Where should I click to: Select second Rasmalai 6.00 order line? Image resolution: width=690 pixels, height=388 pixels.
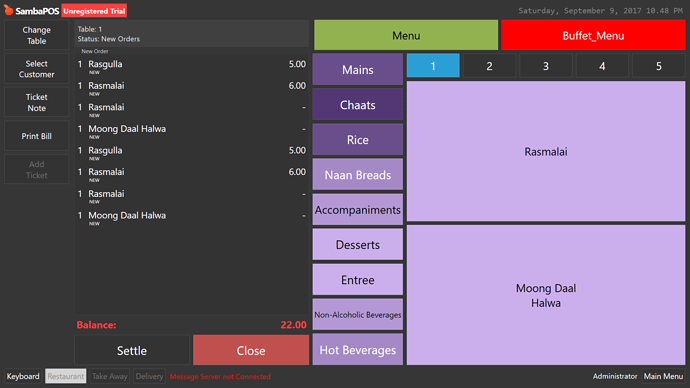[x=192, y=174]
